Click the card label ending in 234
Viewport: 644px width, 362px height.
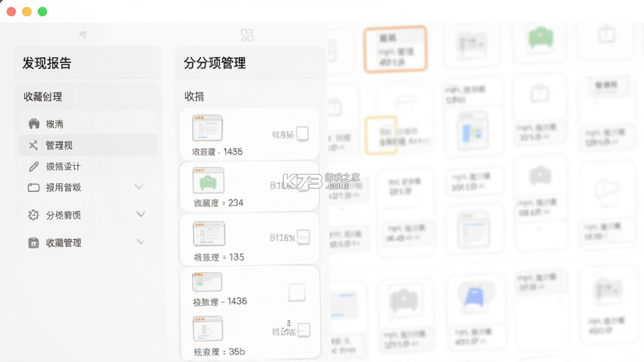(218, 203)
